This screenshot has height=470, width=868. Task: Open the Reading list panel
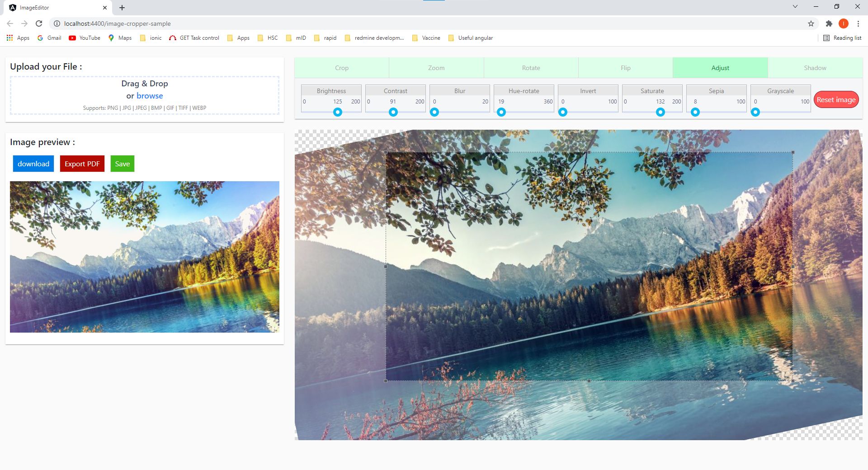[x=842, y=38]
